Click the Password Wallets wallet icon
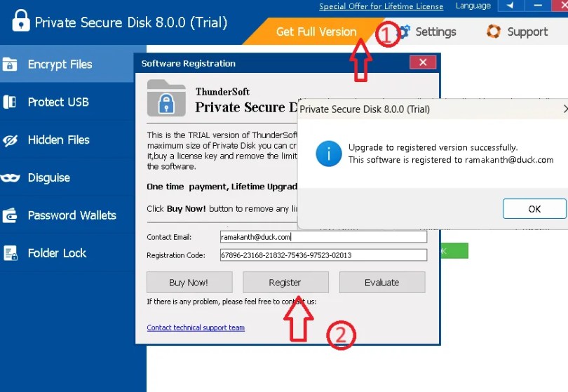 click(x=10, y=215)
